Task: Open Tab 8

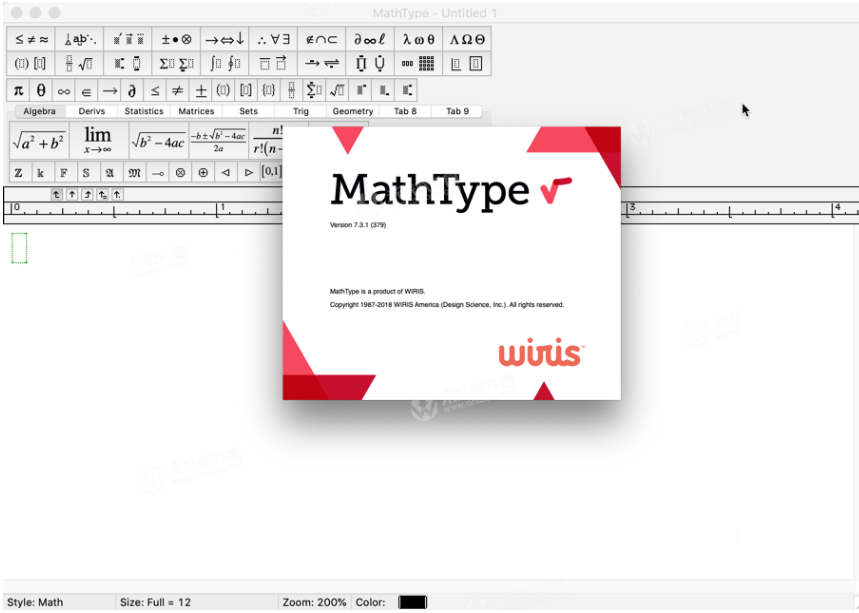Action: click(x=405, y=111)
